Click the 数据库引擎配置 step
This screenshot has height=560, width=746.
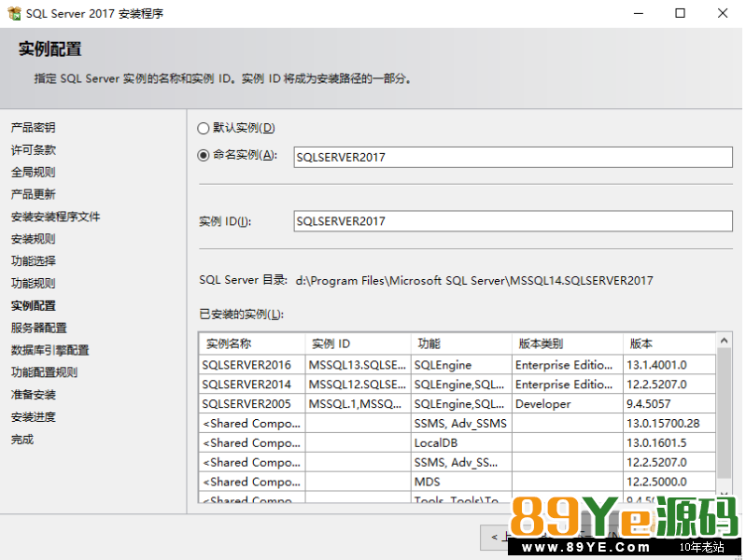coord(50,350)
